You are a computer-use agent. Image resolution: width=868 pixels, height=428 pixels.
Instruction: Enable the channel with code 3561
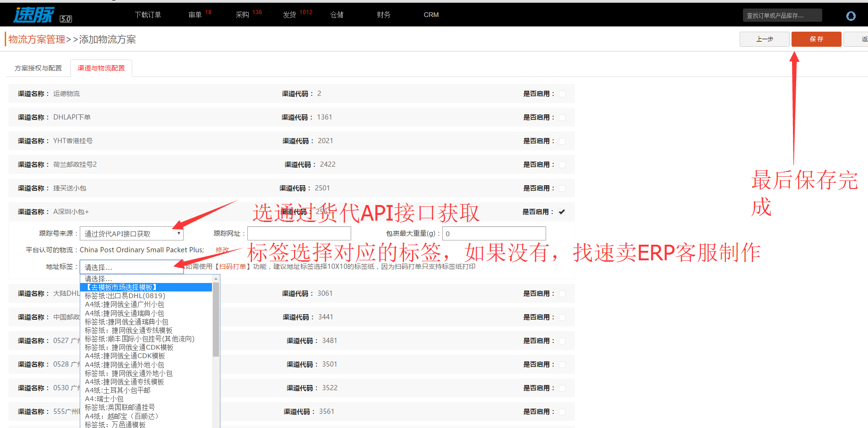562,412
